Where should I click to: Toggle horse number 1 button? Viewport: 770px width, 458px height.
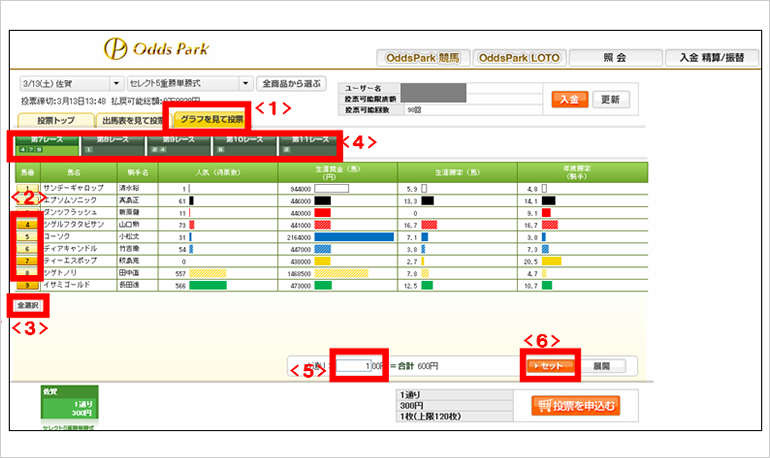coord(28,188)
